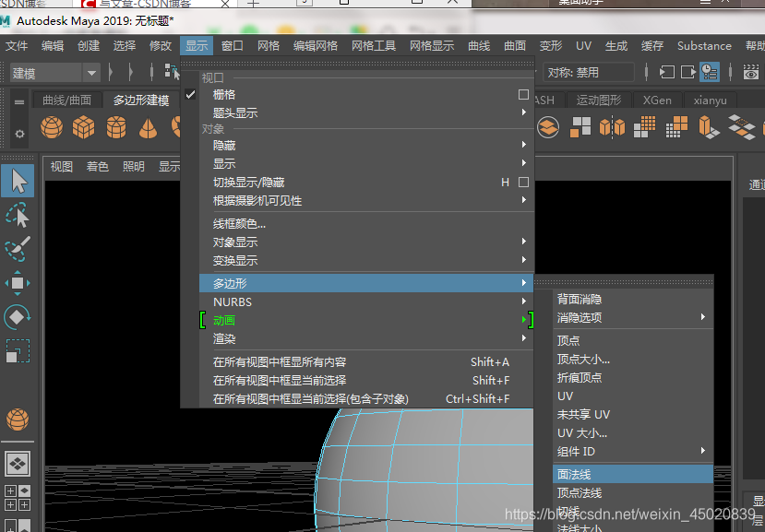Open the viewport 着色 menu
This screenshot has width=765, height=532.
click(x=97, y=166)
